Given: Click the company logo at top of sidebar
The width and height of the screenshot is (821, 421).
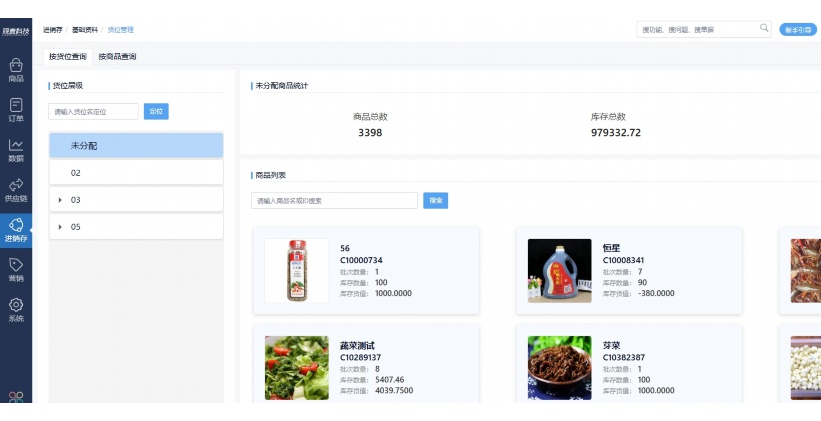Looking at the screenshot, I should pyautogui.click(x=16, y=31).
